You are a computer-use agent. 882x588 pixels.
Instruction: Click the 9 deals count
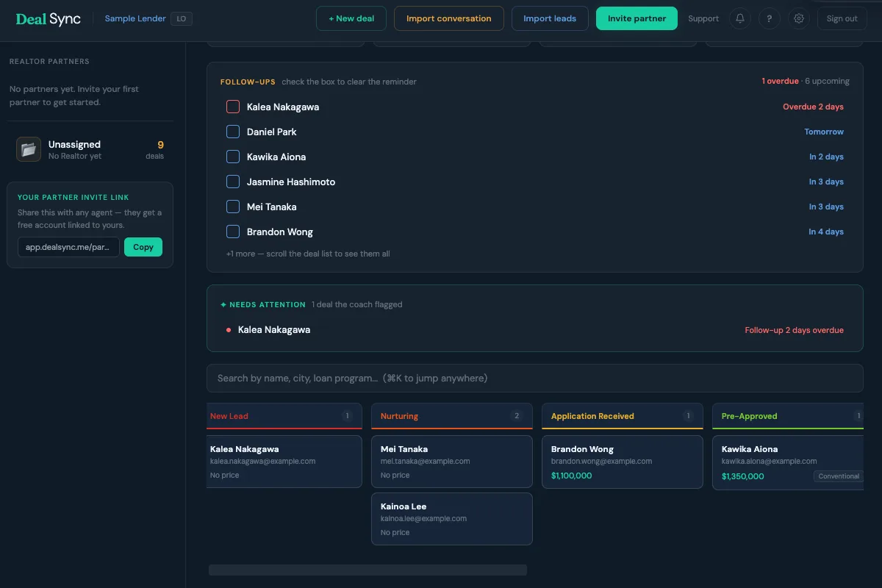[155, 149]
